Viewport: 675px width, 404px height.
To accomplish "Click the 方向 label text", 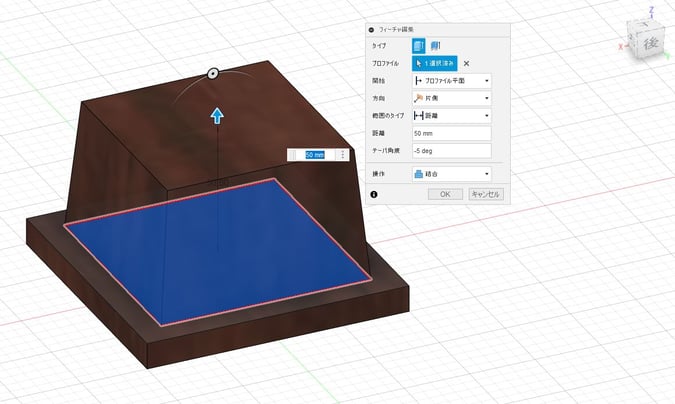I will pyautogui.click(x=379, y=99).
